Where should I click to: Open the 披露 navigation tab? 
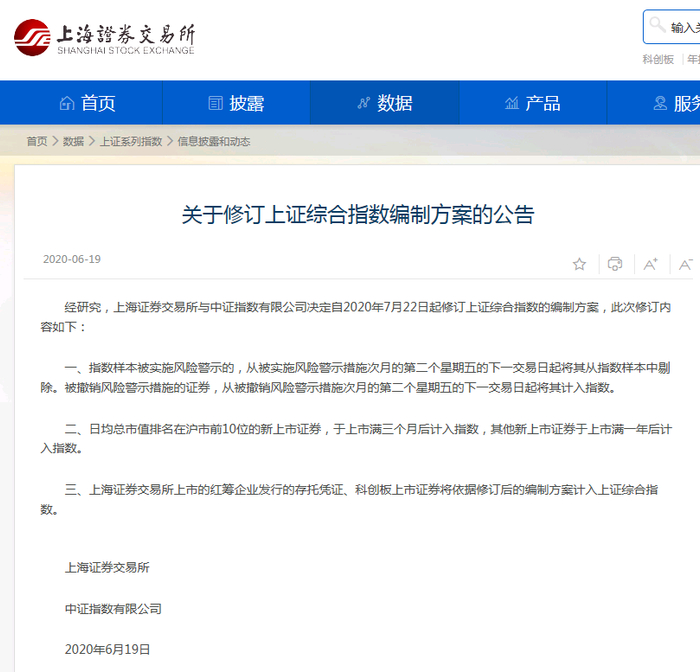pyautogui.click(x=236, y=103)
